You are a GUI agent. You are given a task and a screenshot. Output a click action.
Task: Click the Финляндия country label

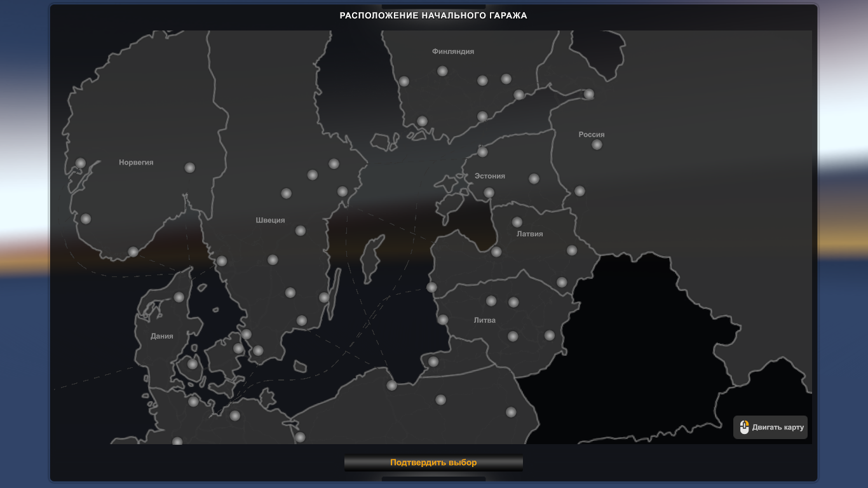tap(453, 51)
